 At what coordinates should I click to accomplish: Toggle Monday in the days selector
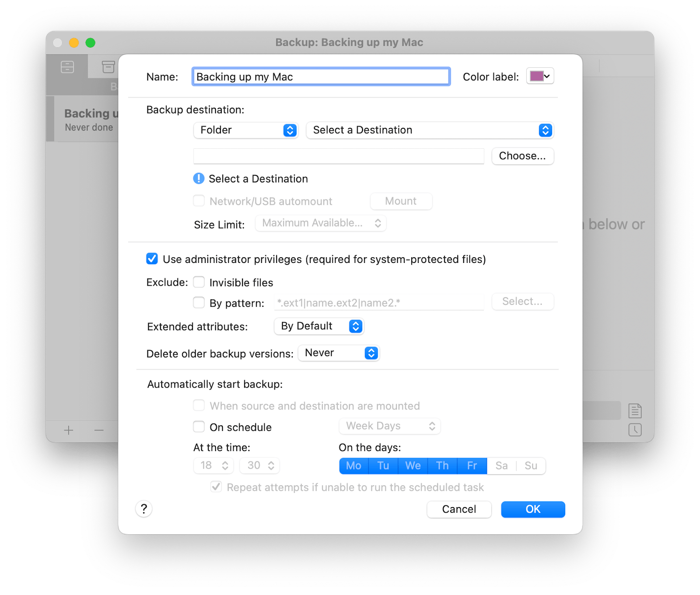(x=354, y=465)
